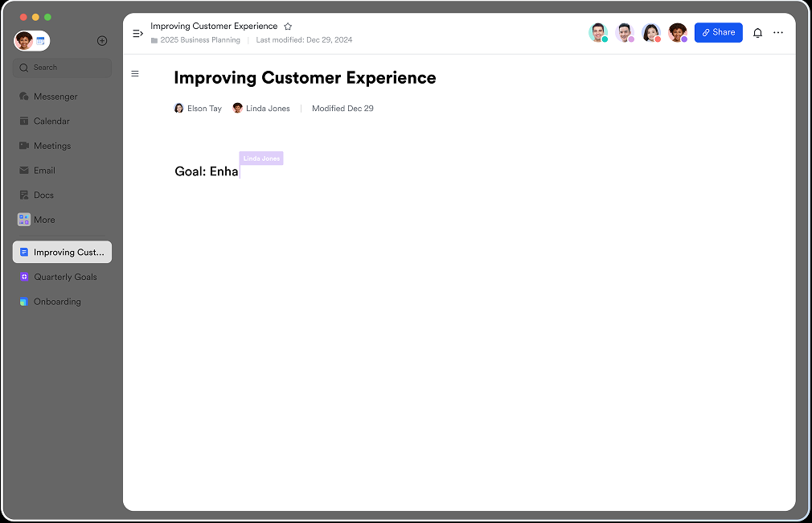812x523 pixels.
Task: Open the three-dot more options menu
Action: pos(777,33)
